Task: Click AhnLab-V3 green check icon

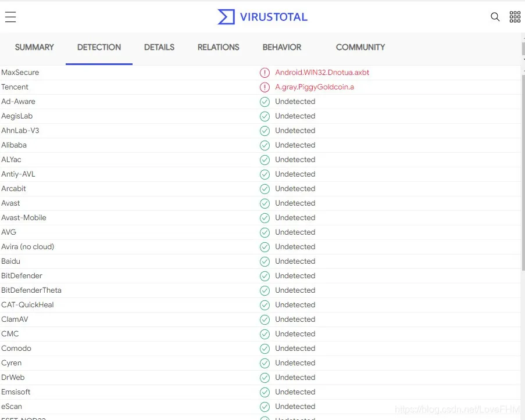Action: pos(265,131)
